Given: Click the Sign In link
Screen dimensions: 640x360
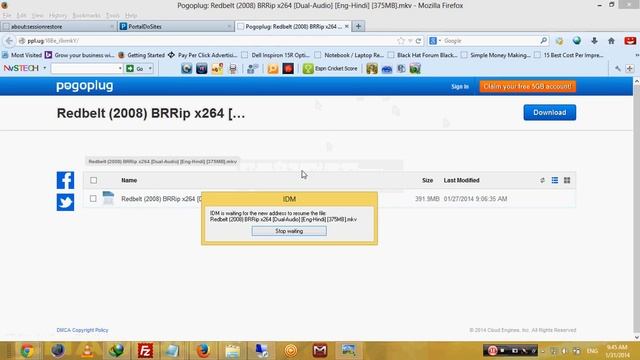Looking at the screenshot, I should (460, 87).
